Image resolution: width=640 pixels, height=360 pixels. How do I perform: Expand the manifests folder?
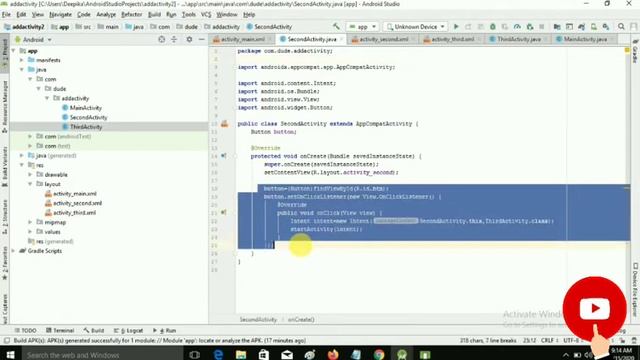[x=22, y=60]
